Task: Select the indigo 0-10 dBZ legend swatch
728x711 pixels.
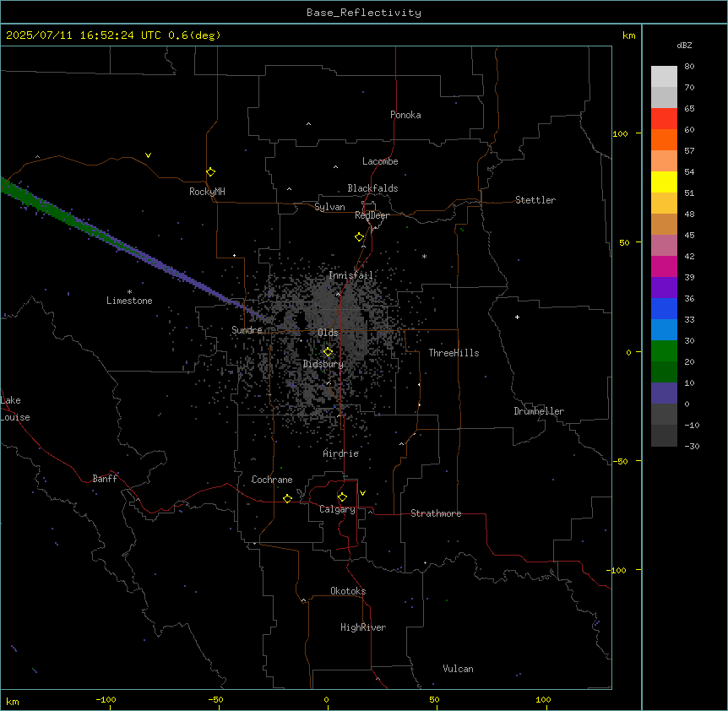Action: point(664,393)
